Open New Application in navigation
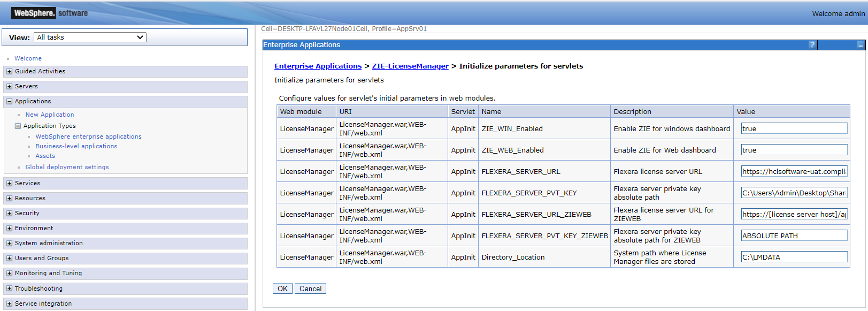868x311 pixels. tap(50, 115)
